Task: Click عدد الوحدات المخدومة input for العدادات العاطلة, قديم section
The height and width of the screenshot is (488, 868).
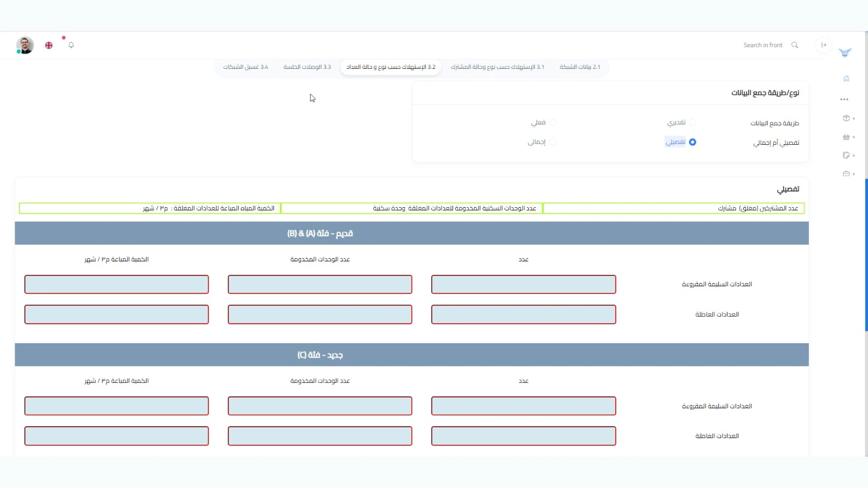Action: pyautogui.click(x=320, y=314)
